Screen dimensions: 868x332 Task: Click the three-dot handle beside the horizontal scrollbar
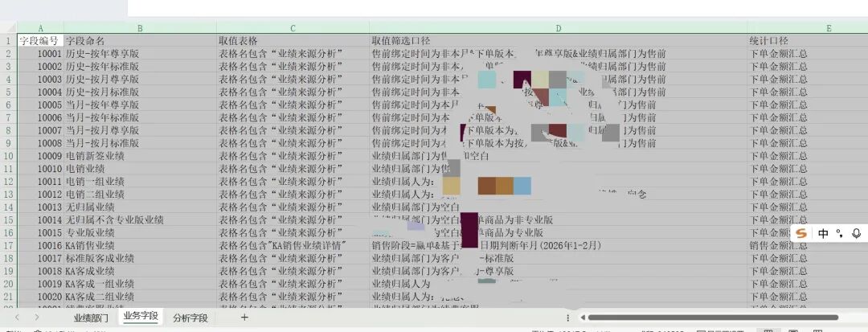click(567, 318)
